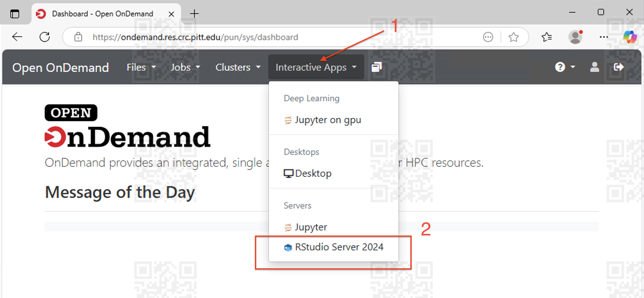The height and width of the screenshot is (298, 644).
Task: Expand the Files dropdown menu
Action: [141, 67]
